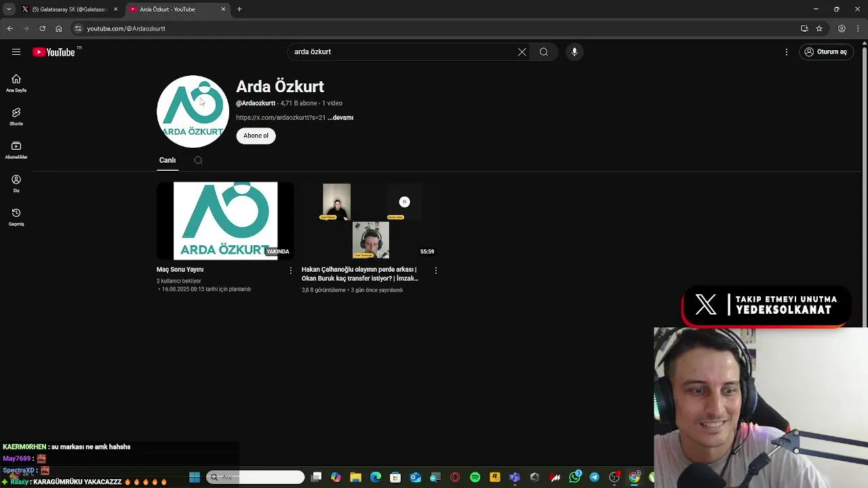Viewport: 868px width, 488px height.
Task: Open Geçmiş history in sidebar
Action: [16, 217]
